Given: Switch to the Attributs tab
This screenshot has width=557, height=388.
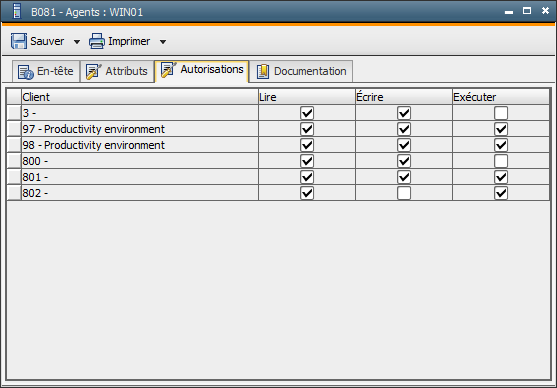Looking at the screenshot, I should coord(117,71).
